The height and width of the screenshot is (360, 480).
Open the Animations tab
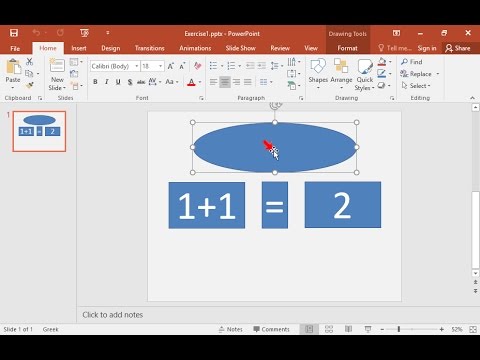(195, 48)
